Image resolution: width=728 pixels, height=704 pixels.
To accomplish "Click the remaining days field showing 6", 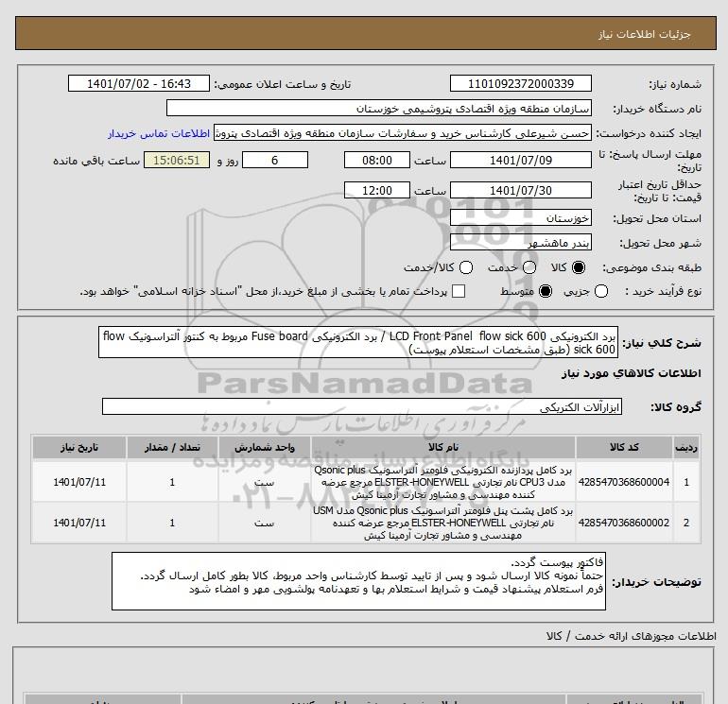I will pos(275,160).
